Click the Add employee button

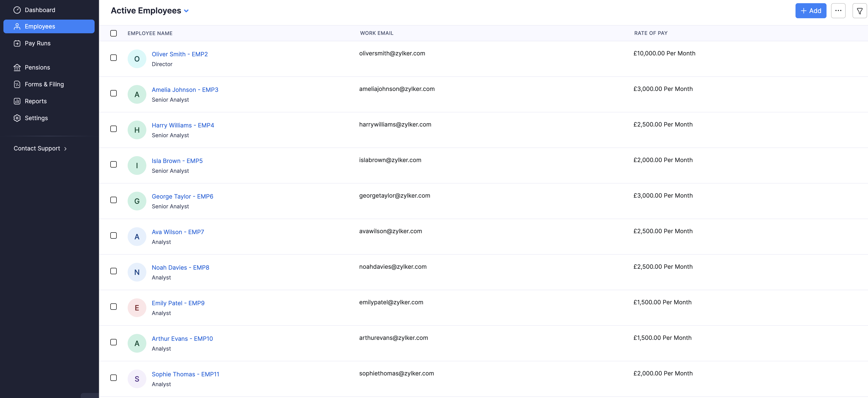(811, 11)
